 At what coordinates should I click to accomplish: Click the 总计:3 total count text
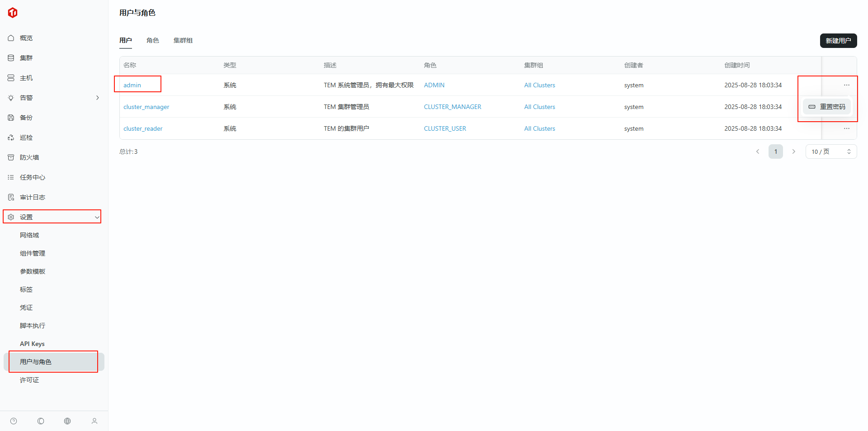(128, 152)
